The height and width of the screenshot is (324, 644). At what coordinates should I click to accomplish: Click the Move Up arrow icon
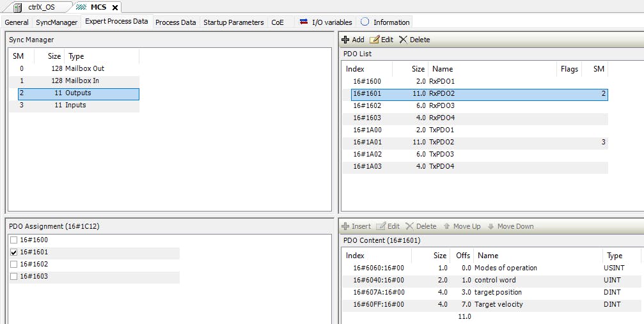(446, 226)
